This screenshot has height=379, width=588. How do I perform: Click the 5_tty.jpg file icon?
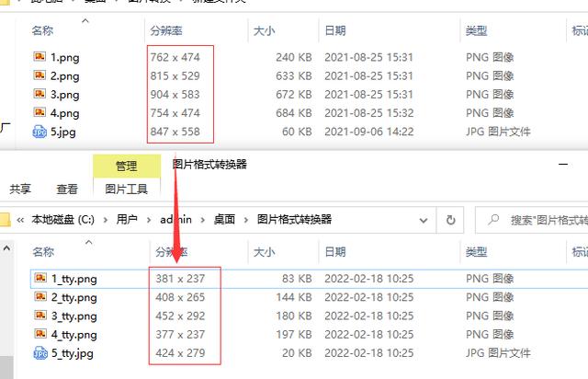(x=40, y=353)
